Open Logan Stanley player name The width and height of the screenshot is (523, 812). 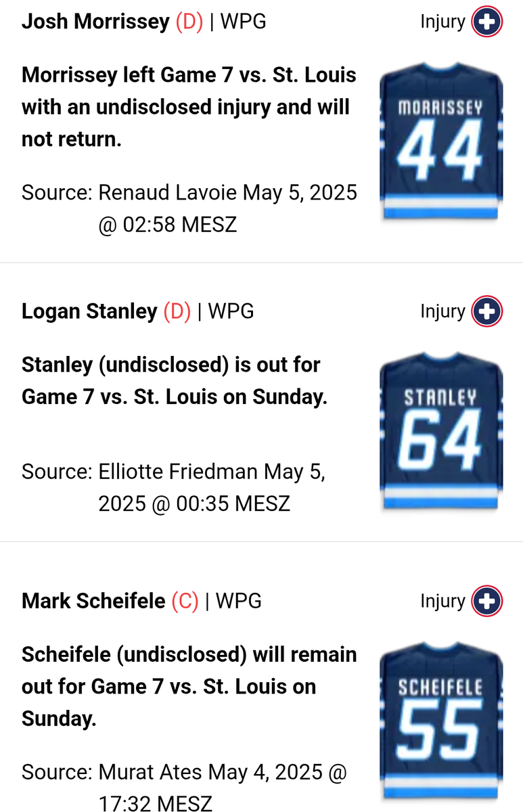(89, 311)
